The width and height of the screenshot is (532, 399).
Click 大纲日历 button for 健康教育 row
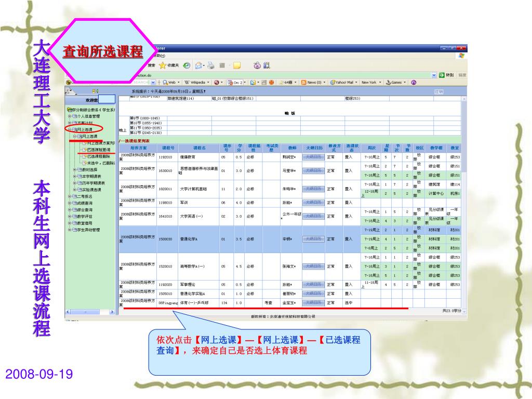click(x=313, y=157)
